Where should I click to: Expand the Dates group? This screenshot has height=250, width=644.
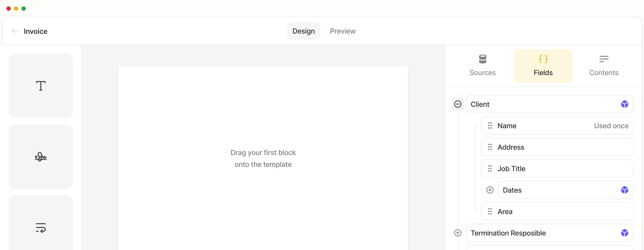click(490, 190)
